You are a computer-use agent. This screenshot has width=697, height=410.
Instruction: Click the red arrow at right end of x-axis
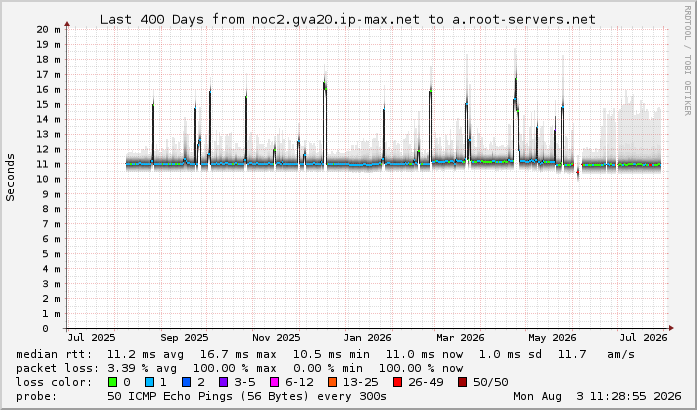click(x=671, y=328)
